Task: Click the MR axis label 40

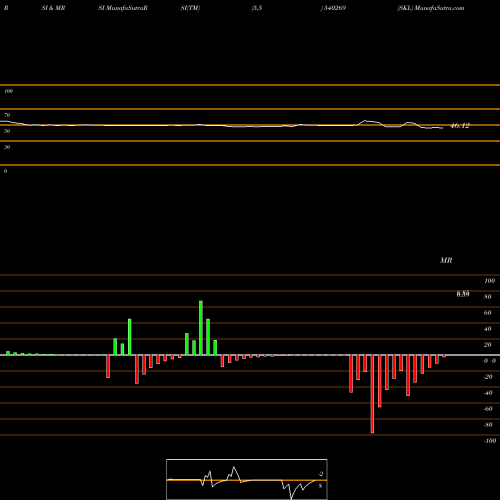Action: click(x=488, y=329)
